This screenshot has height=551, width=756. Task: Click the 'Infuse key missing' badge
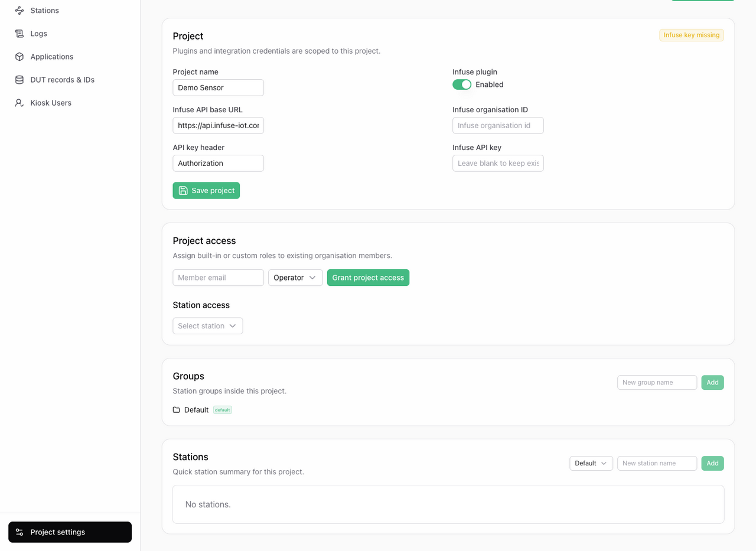(692, 35)
